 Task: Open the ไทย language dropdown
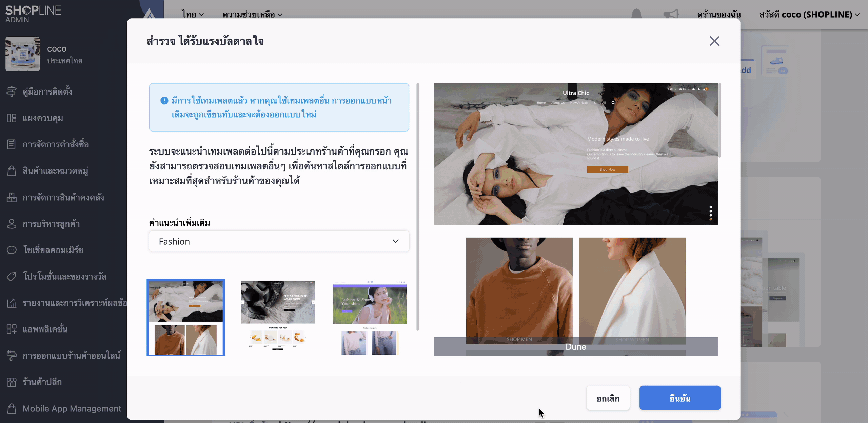pos(193,14)
